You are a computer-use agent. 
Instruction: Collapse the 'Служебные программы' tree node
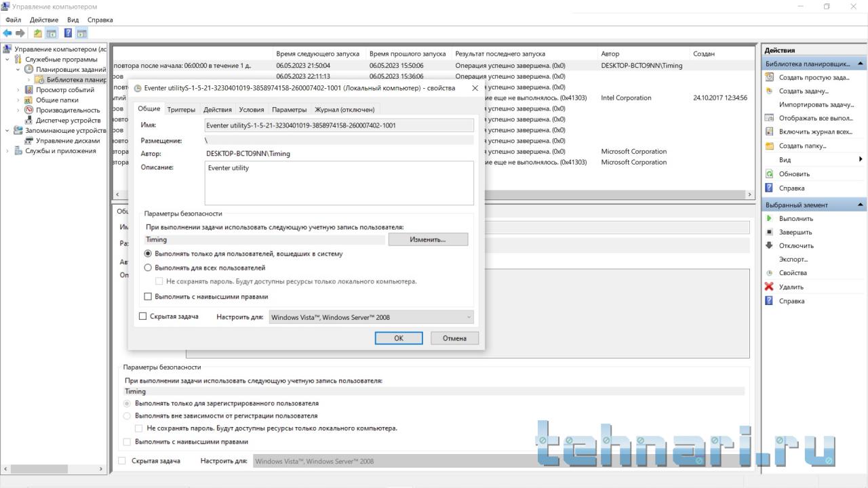(x=7, y=59)
